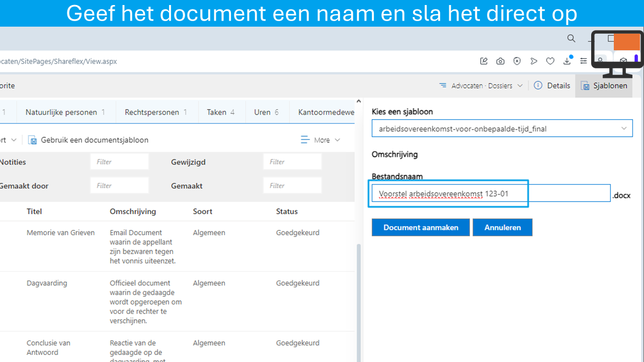The height and width of the screenshot is (362, 644).
Task: Open the Kantoormedewe… tab
Action: pyautogui.click(x=326, y=112)
